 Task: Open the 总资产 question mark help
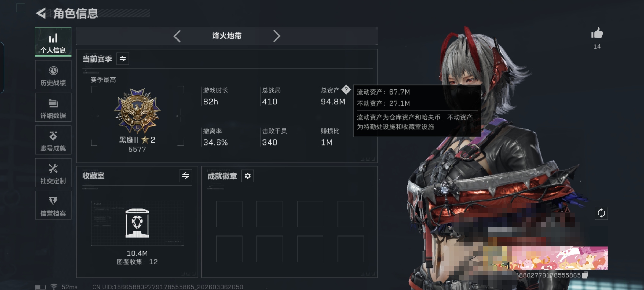[346, 90]
